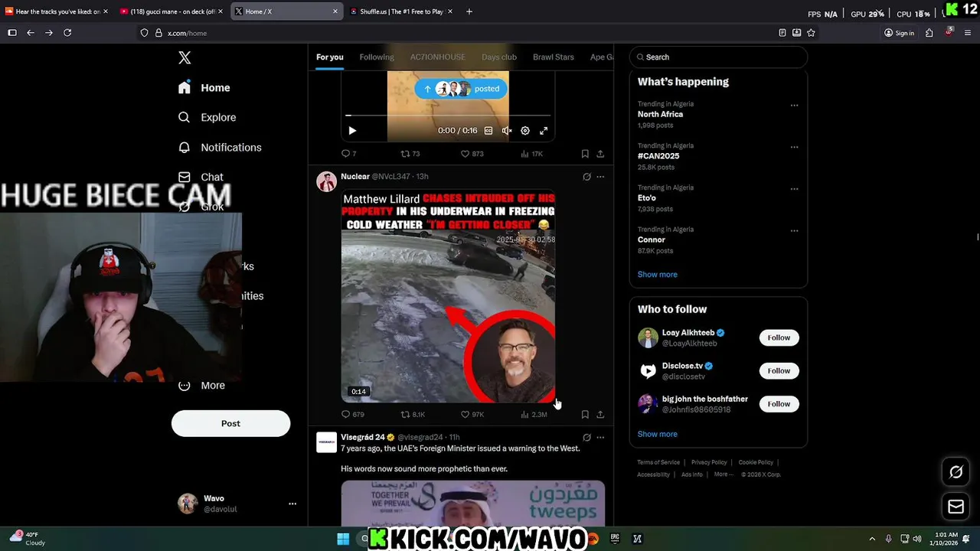980x551 pixels.
Task: Follow big john the boshfather
Action: point(779,404)
